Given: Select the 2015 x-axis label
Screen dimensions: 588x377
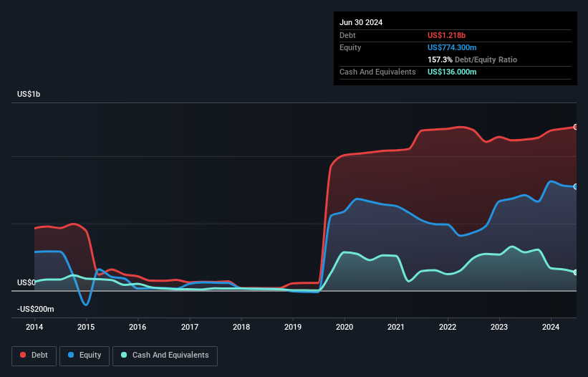Looking at the screenshot, I should click(86, 327).
